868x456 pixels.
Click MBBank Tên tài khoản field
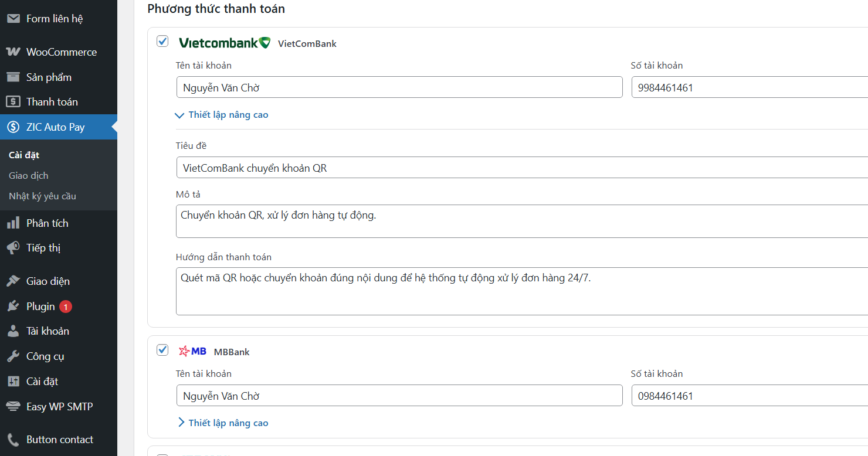pos(399,396)
